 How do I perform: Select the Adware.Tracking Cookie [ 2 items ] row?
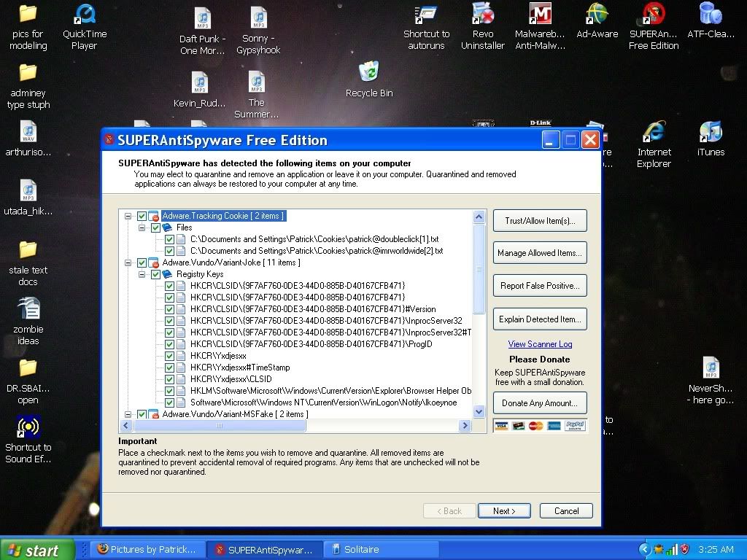click(223, 216)
